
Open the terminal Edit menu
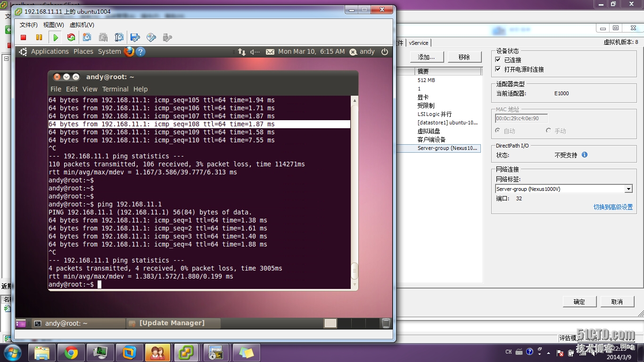pyautogui.click(x=72, y=89)
